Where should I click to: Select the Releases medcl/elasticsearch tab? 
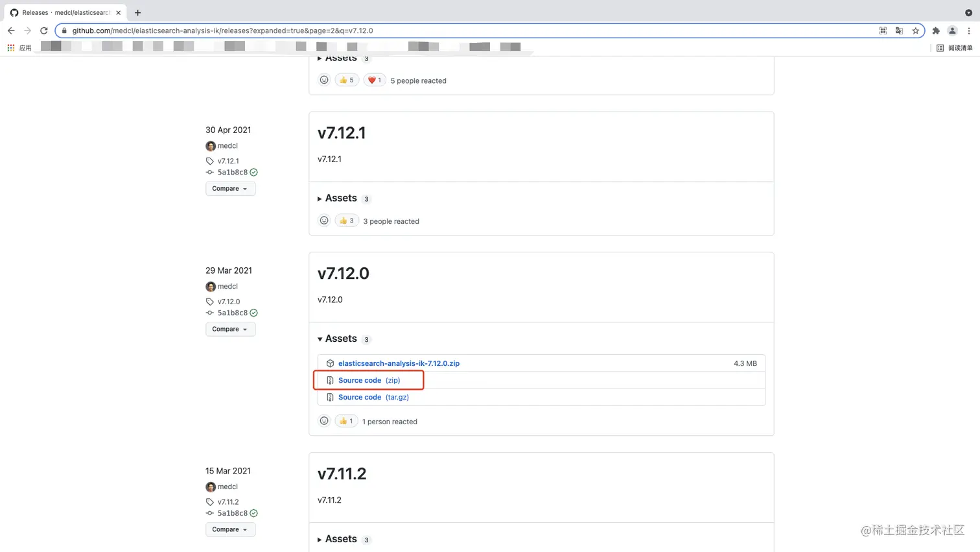click(65, 12)
